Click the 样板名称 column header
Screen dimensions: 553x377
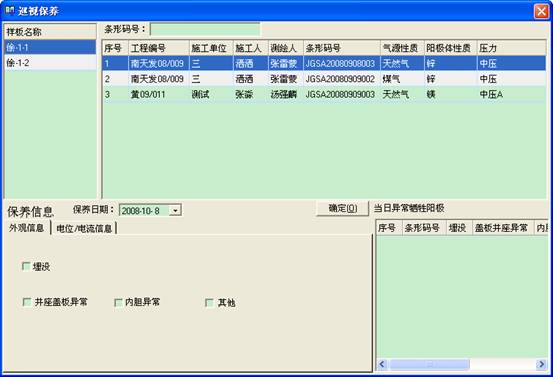click(50, 32)
